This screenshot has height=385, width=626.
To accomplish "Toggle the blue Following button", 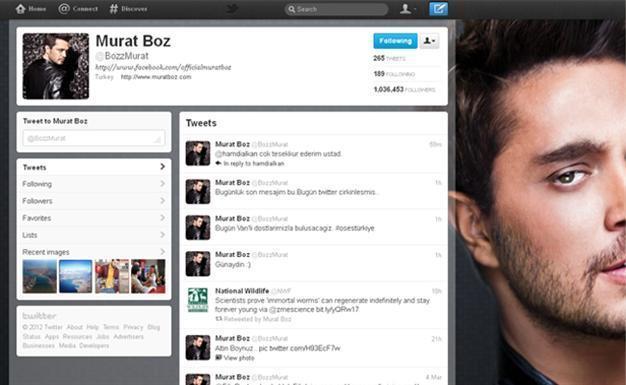I will click(x=395, y=41).
